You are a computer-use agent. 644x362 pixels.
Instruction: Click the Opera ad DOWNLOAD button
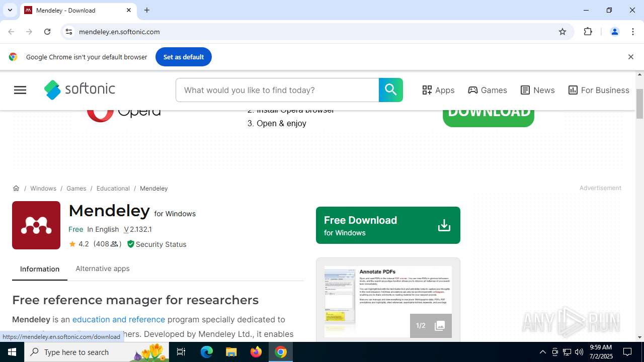click(488, 115)
